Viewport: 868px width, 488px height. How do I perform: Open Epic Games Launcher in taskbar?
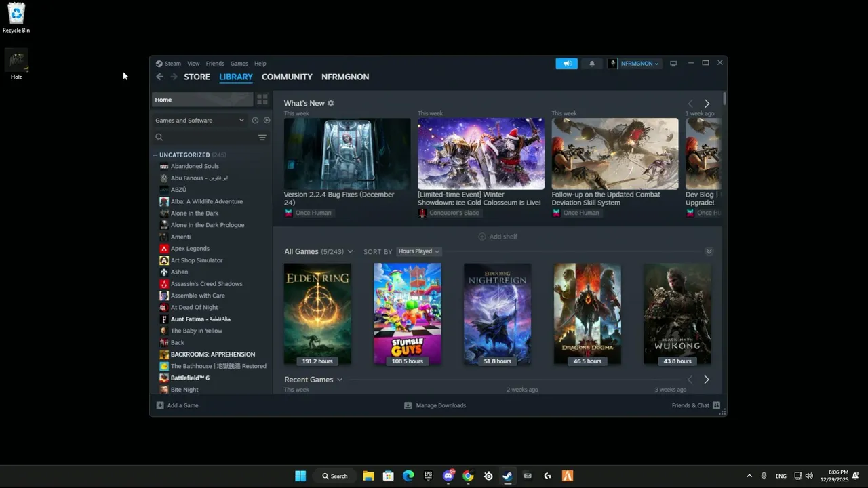coord(428,476)
